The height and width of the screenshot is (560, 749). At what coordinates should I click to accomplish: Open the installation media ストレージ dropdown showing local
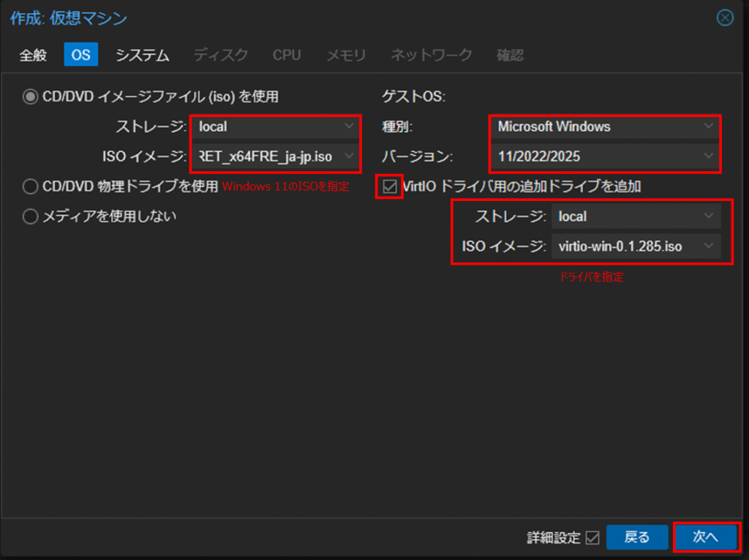click(274, 126)
